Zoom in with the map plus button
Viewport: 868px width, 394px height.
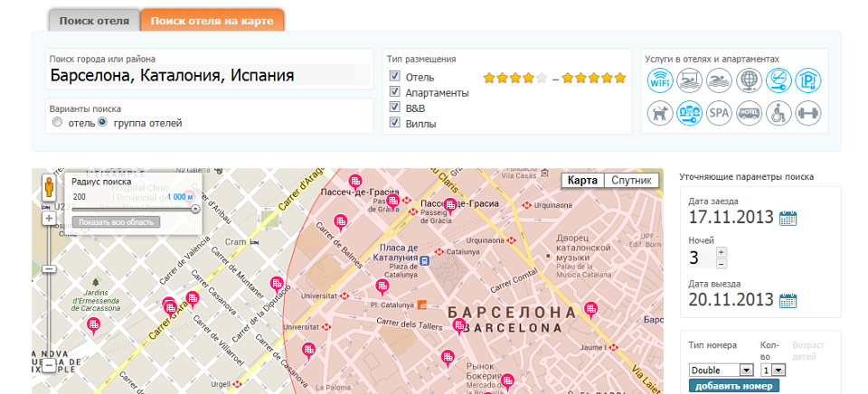pyautogui.click(x=49, y=218)
